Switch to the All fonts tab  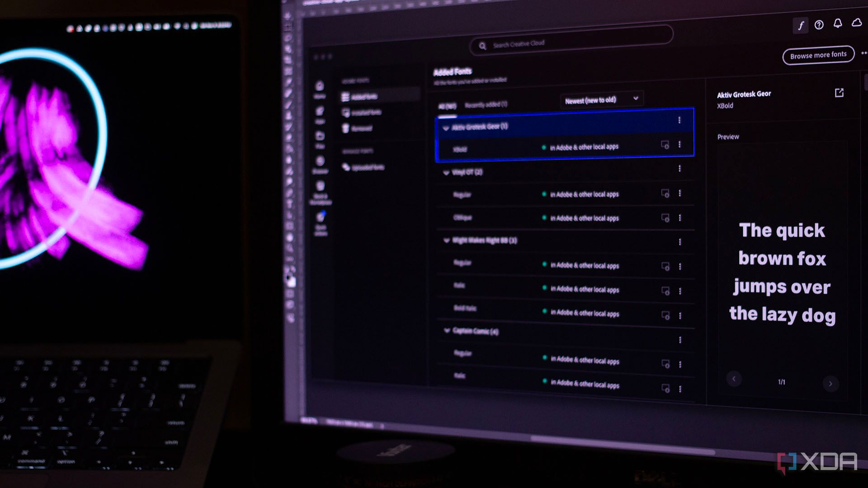tap(447, 107)
